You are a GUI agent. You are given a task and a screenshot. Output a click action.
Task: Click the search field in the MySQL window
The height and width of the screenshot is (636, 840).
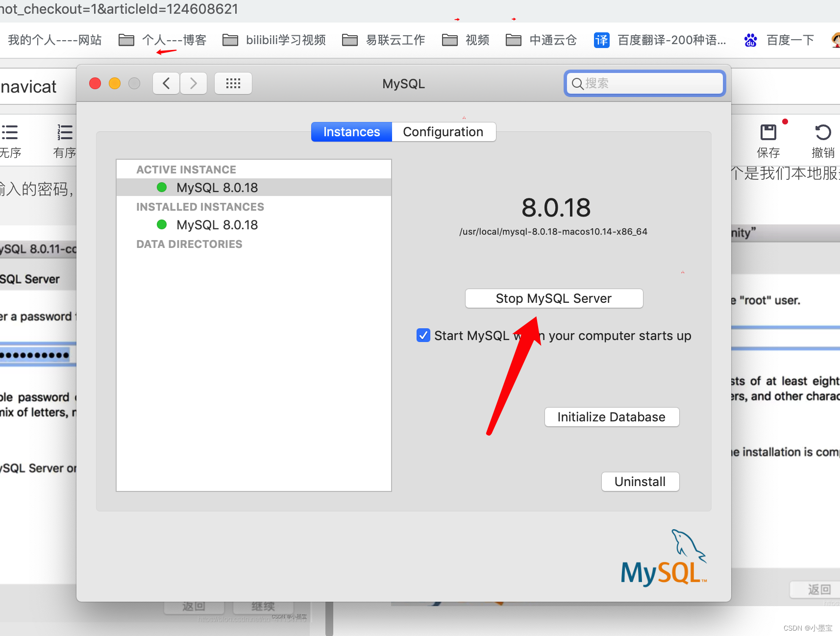(x=644, y=83)
